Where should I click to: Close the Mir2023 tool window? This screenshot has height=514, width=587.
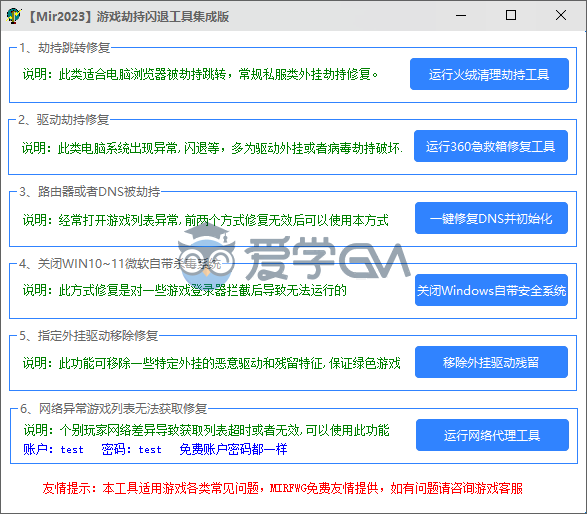[560, 15]
